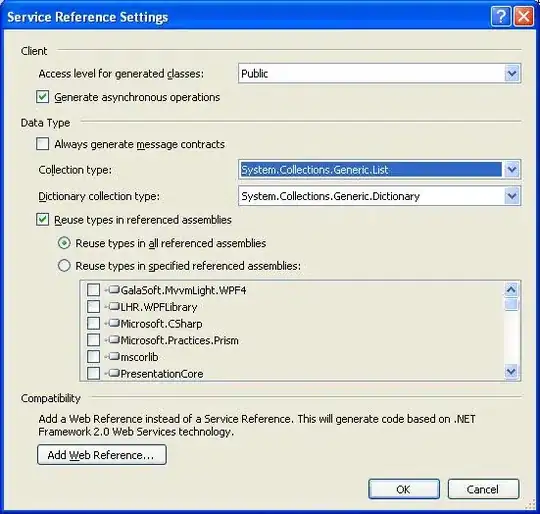Click the help question mark icon
The width and height of the screenshot is (540, 514).
click(501, 17)
